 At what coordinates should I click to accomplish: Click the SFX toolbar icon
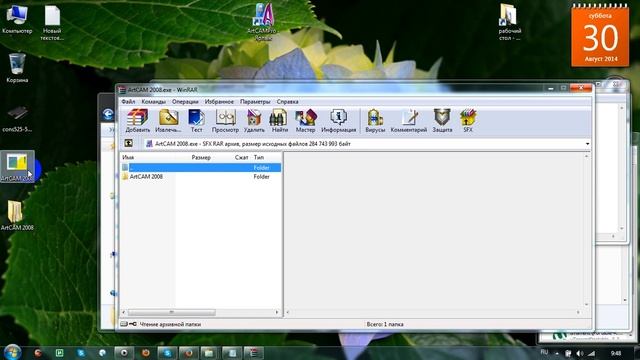point(468,120)
